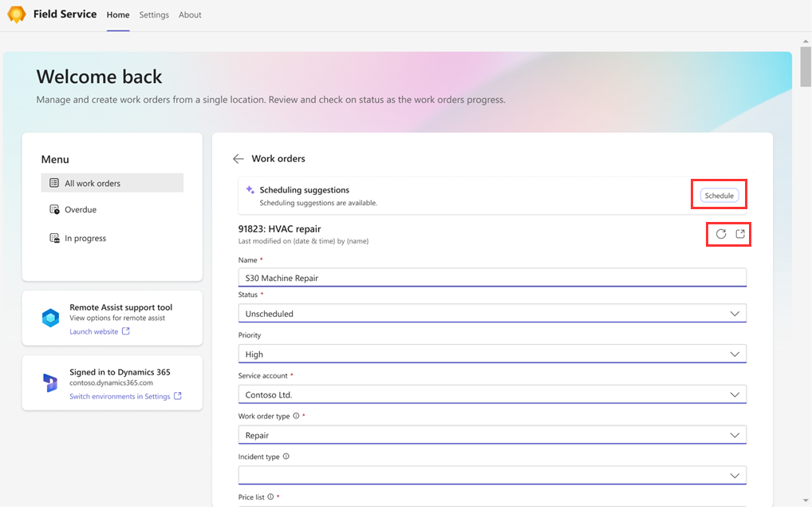Open the Priority dropdown showing High
Screen dimensions: 812x507
492,354
